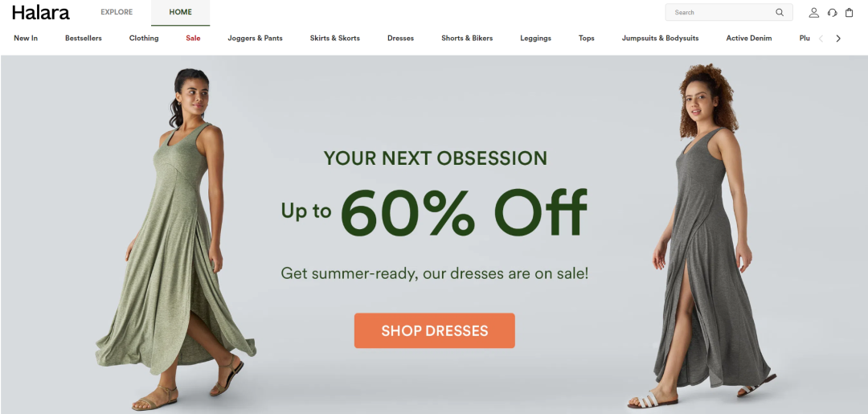
Task: Open the Sale category link
Action: point(193,39)
